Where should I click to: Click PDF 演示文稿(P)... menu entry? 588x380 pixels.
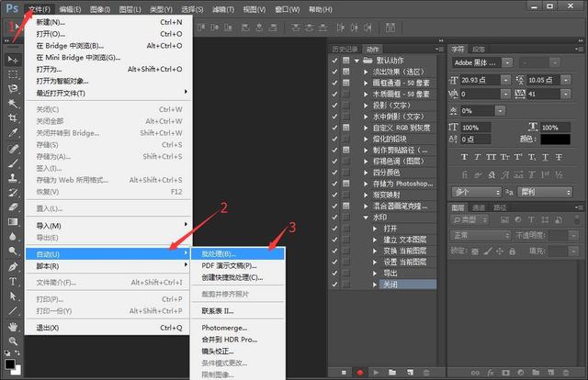(x=238, y=265)
